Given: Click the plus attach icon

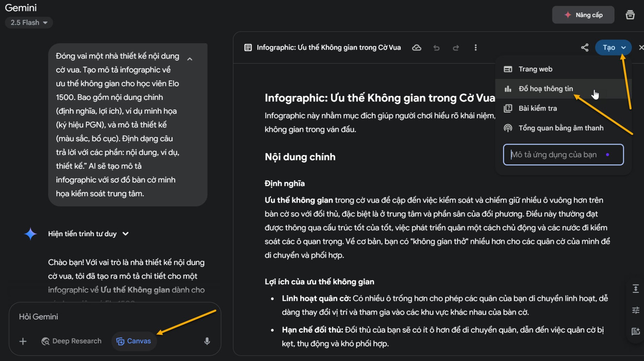Looking at the screenshot, I should pyautogui.click(x=23, y=341).
